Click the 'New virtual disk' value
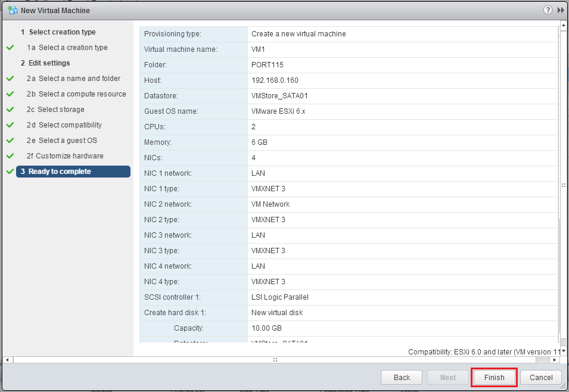This screenshot has height=392, width=569. click(277, 313)
